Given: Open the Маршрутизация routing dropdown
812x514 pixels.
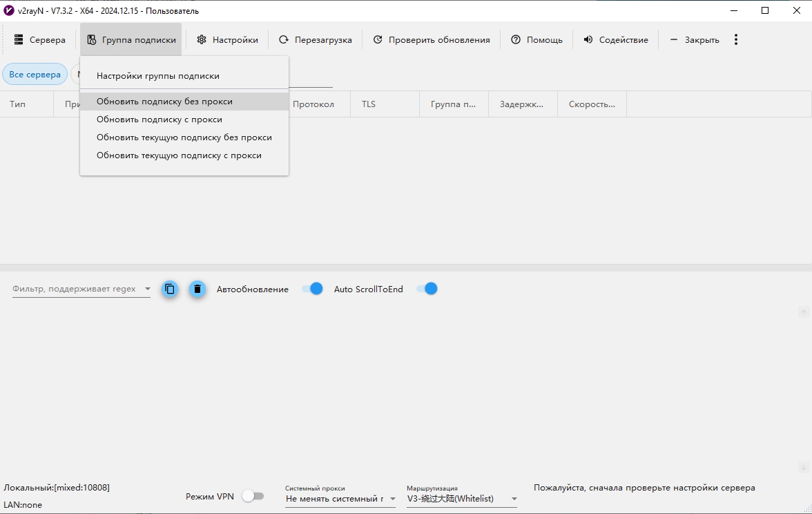Looking at the screenshot, I should click(x=514, y=499).
